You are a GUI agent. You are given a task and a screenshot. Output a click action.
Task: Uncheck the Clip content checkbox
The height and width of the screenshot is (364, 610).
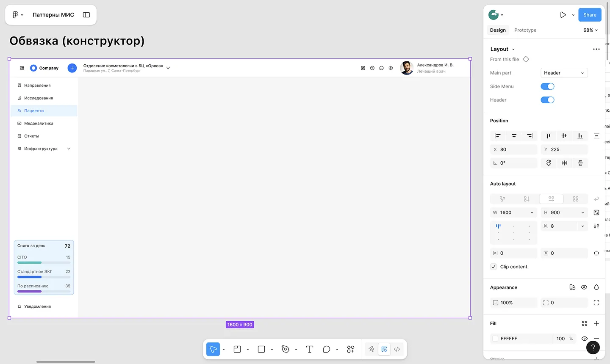coord(494,267)
